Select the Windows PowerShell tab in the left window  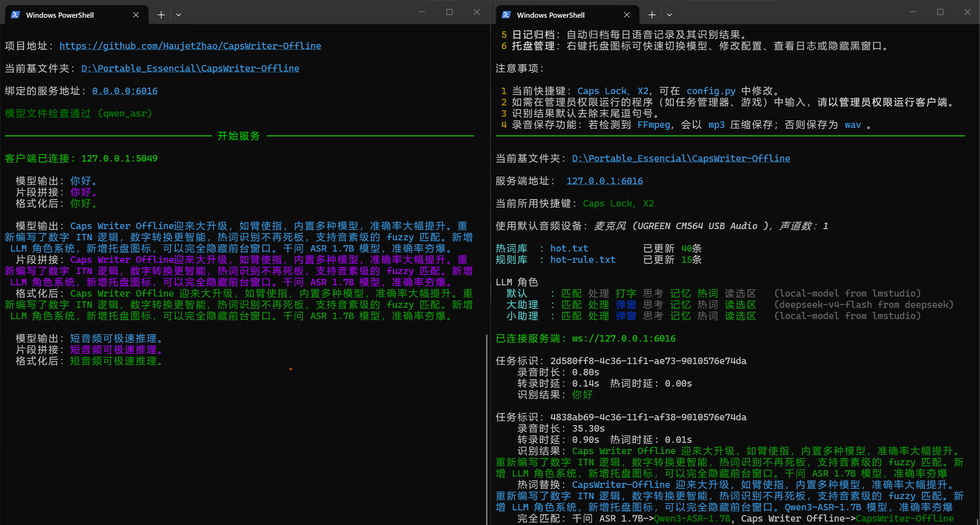click(x=76, y=15)
